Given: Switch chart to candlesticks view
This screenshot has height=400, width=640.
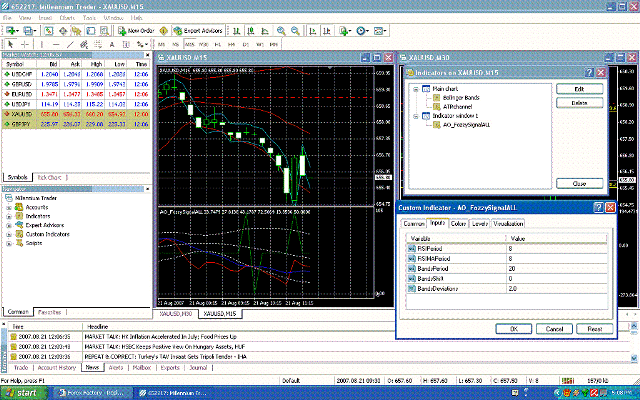Looking at the screenshot, I should coord(251,31).
